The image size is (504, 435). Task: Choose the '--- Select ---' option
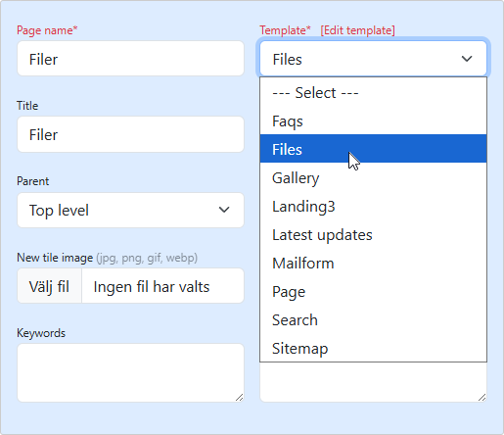(373, 93)
